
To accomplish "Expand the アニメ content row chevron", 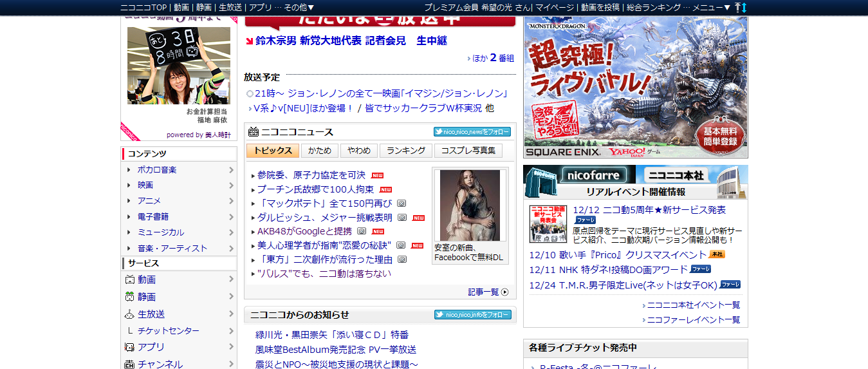I will (x=231, y=201).
